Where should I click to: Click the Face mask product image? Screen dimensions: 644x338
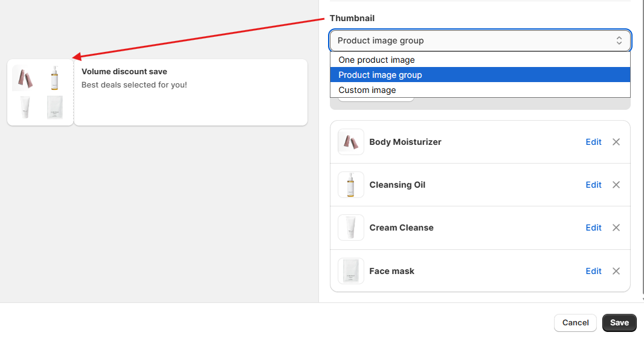click(351, 271)
